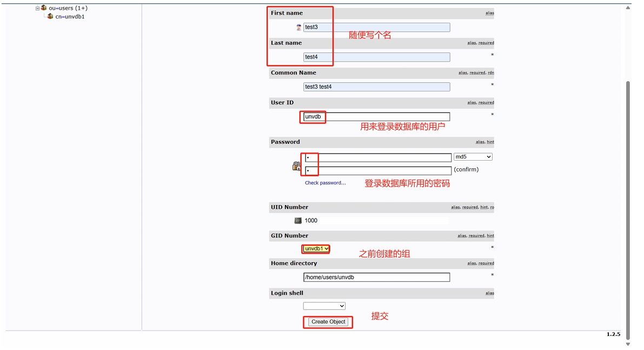644x350 pixels.
Task: Click the padlock icon beside Password fields
Action: [x=296, y=166]
